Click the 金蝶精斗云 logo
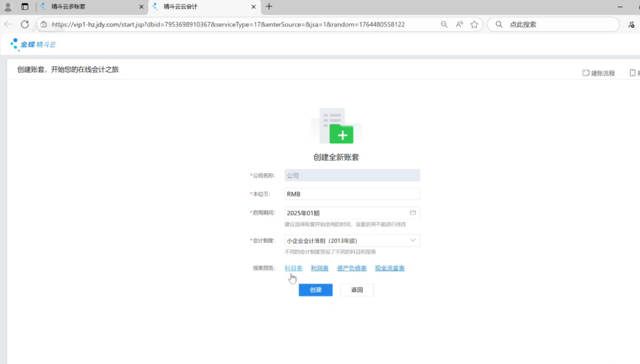Viewport: 640px width, 364px height. coord(33,44)
